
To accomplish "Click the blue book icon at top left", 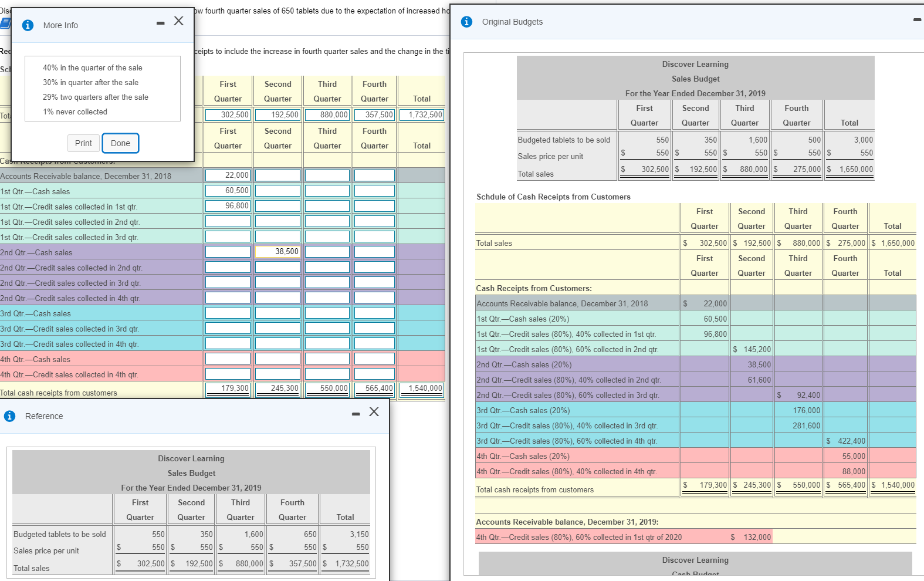I will 5,23.
